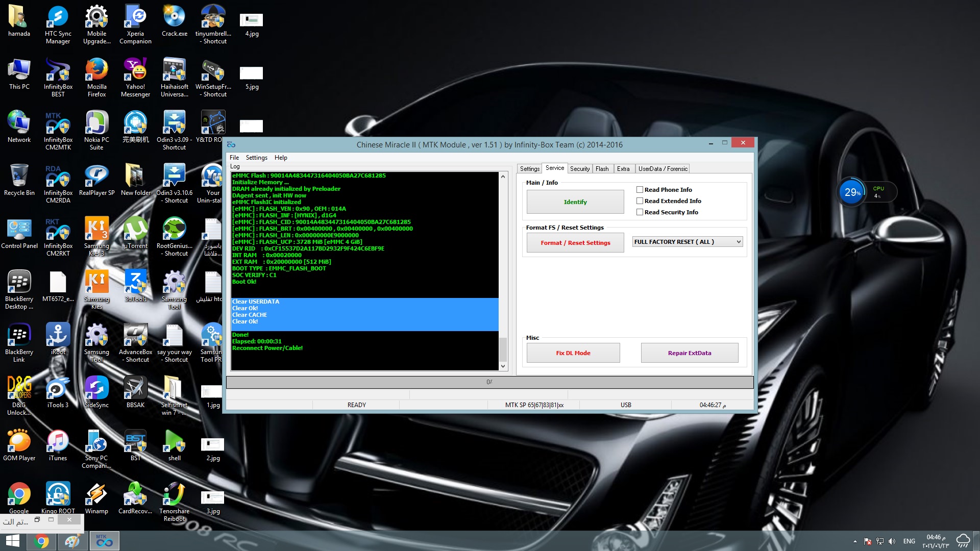Open the CardRecovery desktop icon
This screenshot has width=980, height=551.
point(135,499)
